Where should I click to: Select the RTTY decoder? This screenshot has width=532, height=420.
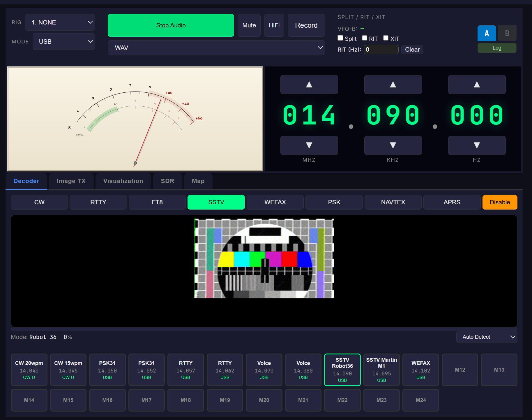[x=98, y=202]
